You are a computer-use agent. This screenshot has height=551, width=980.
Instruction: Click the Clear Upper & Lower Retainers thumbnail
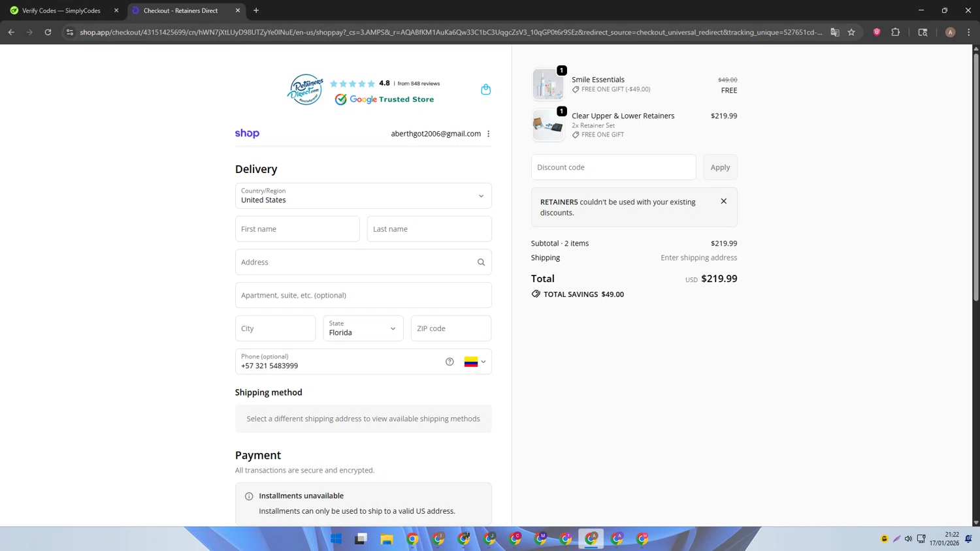click(x=547, y=125)
